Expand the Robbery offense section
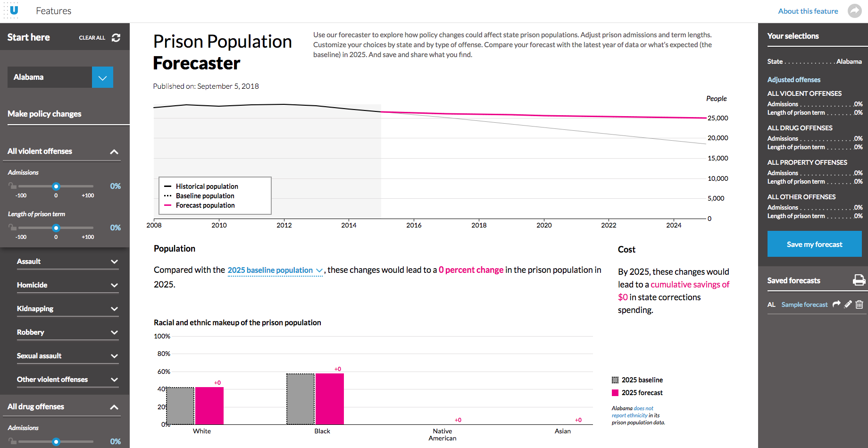 coord(114,332)
